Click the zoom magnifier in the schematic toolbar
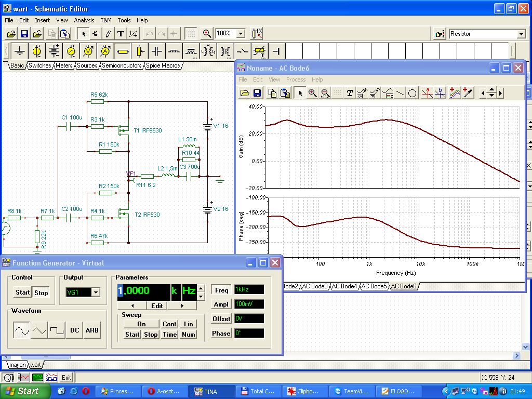Viewport: 532px width, 399px height. click(207, 34)
